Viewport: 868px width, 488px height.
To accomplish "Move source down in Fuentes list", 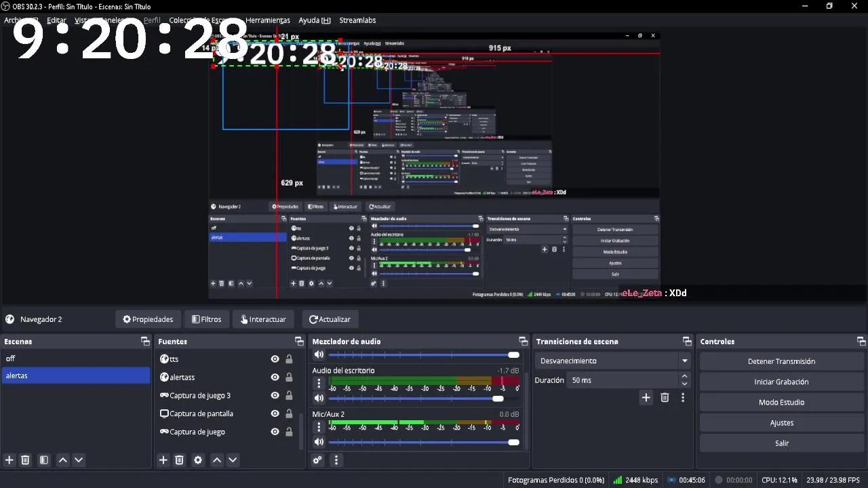I will coord(233,460).
